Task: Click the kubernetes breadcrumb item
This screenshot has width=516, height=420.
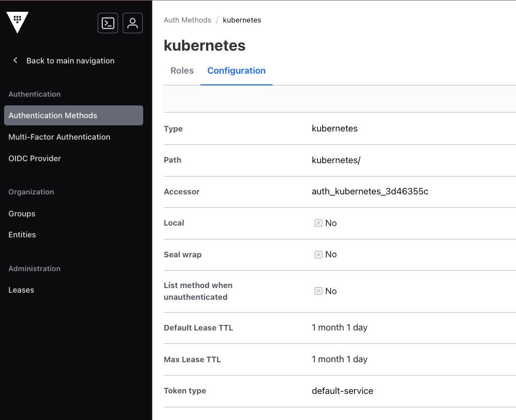Action: (x=242, y=20)
